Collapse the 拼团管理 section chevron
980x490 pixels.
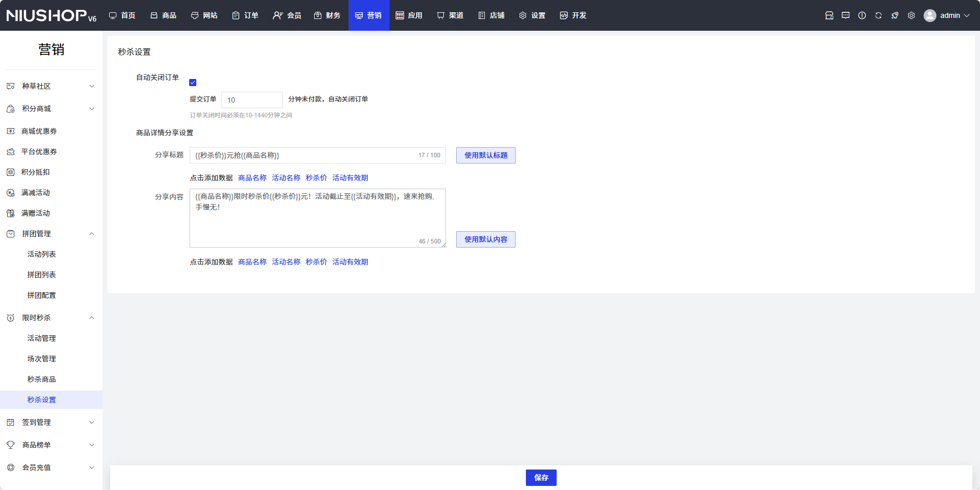pyautogui.click(x=92, y=234)
